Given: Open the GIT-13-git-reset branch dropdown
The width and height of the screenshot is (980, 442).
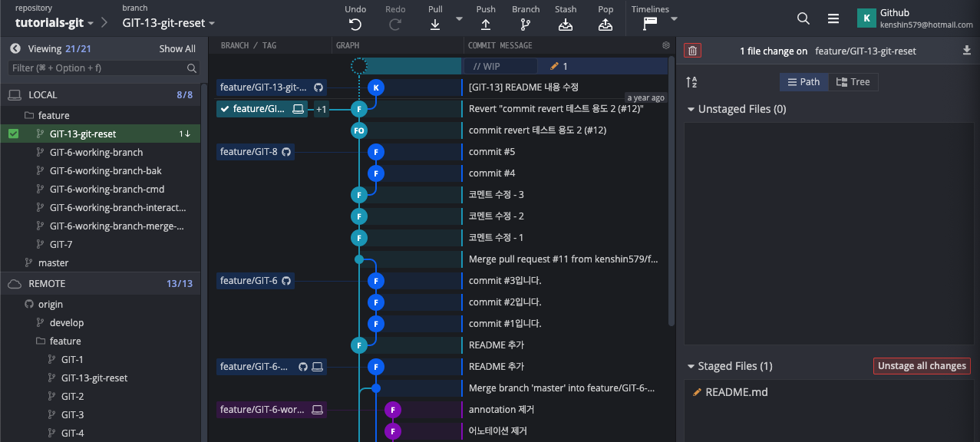Looking at the screenshot, I should click(168, 23).
